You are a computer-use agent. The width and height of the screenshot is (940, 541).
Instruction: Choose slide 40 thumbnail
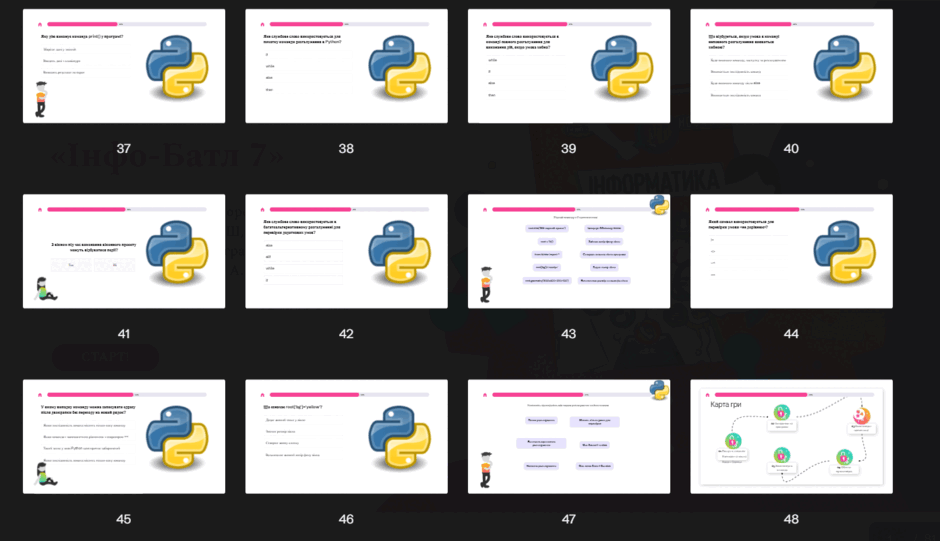pos(791,66)
